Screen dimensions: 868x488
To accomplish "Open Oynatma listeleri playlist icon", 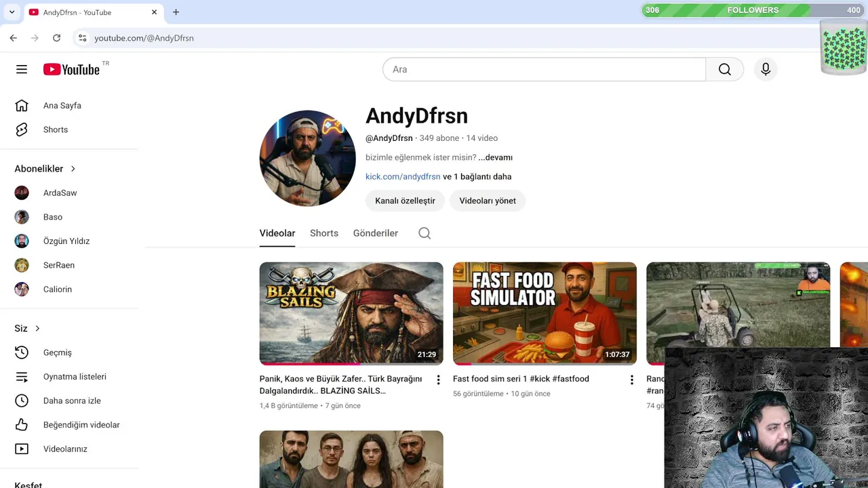I will [x=22, y=377].
